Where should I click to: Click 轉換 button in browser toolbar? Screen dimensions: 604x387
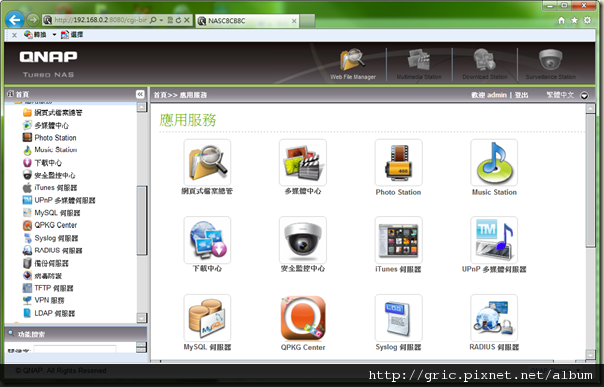[35, 35]
